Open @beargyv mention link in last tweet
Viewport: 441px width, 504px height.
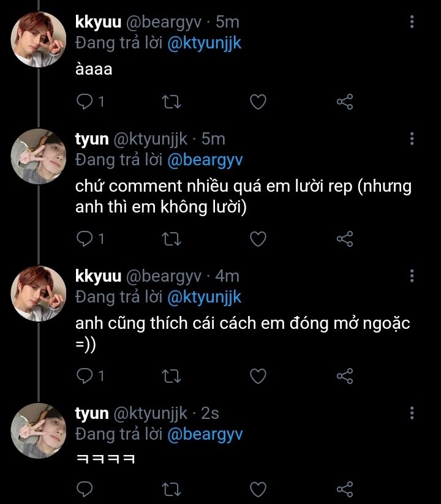pos(205,434)
